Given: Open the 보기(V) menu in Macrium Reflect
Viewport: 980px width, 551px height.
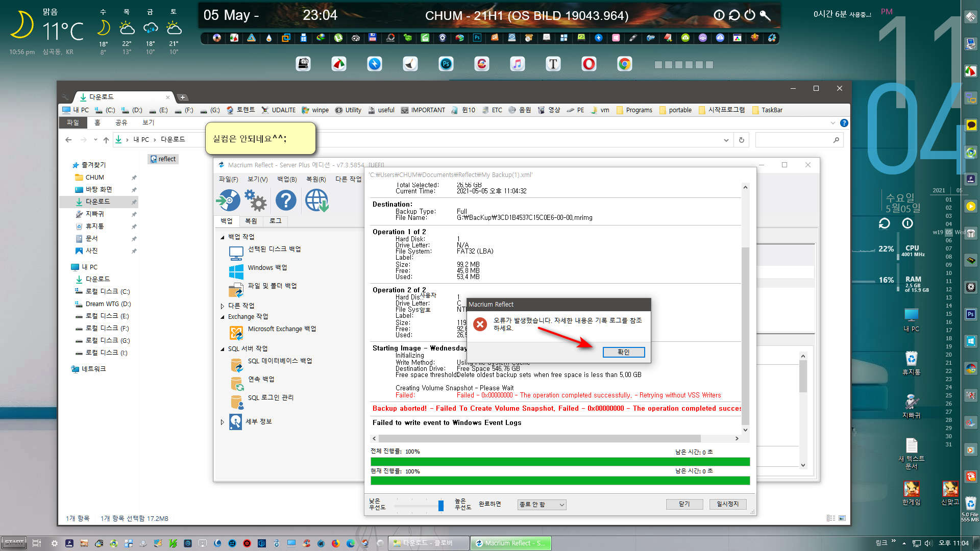Looking at the screenshot, I should (x=257, y=179).
